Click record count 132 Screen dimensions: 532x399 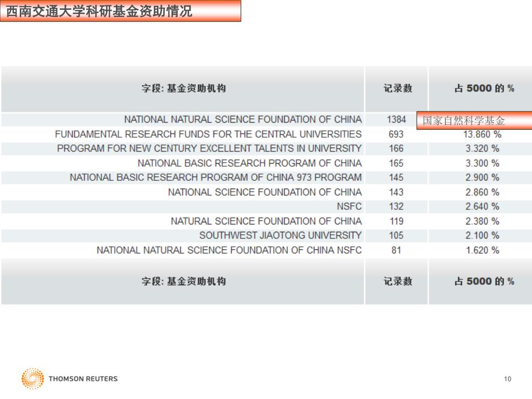click(x=396, y=206)
